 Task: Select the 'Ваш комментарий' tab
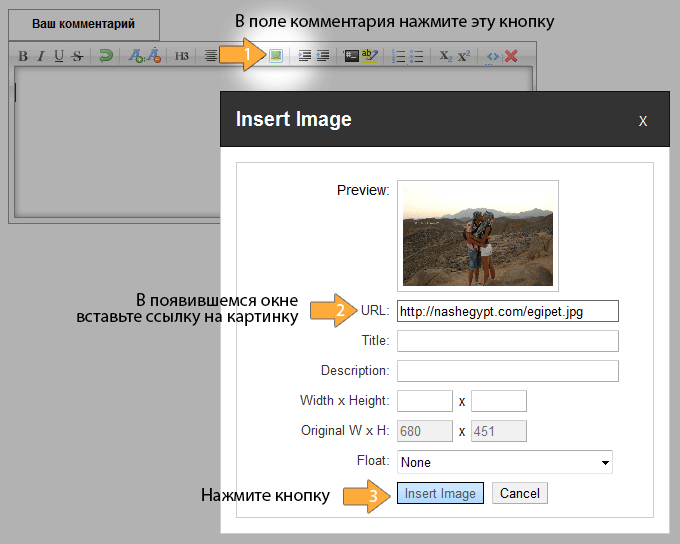click(x=83, y=24)
